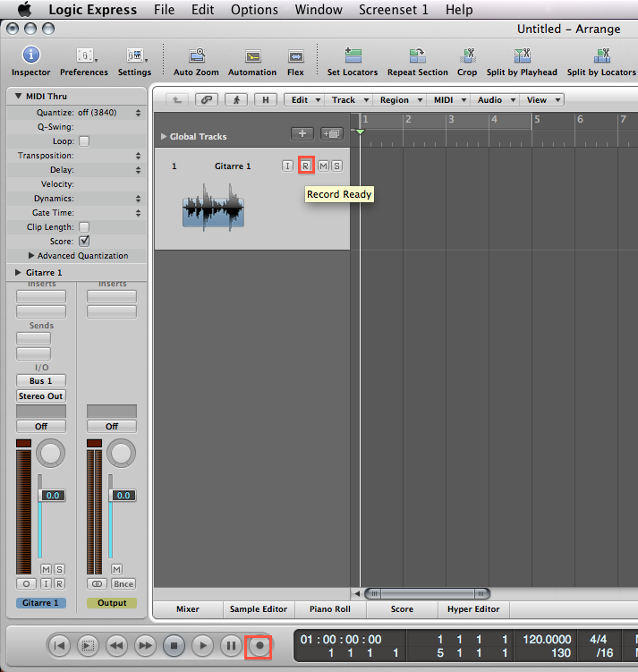
Task: Toggle the Catch playhead running-man button
Action: click(236, 100)
